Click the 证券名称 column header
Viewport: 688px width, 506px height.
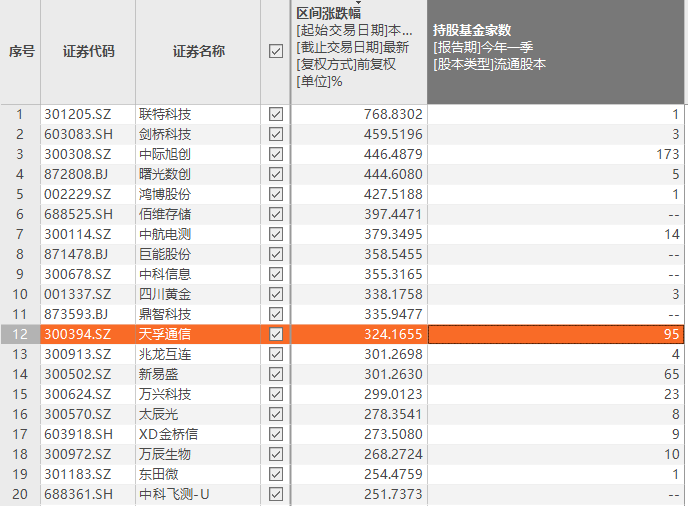click(x=198, y=52)
